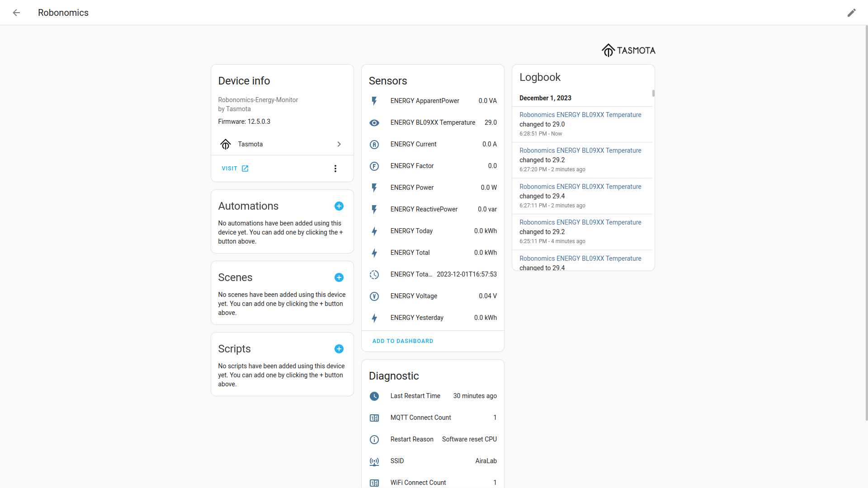Viewport: 868px width, 488px height.
Task: Open ENERGY Today sensor entry
Action: (x=433, y=231)
